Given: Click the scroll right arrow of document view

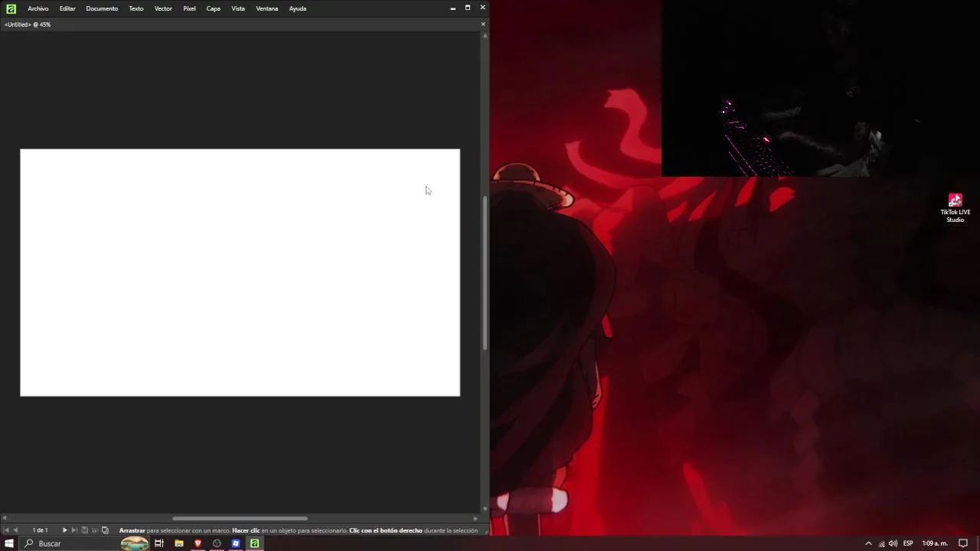Looking at the screenshot, I should click(475, 519).
